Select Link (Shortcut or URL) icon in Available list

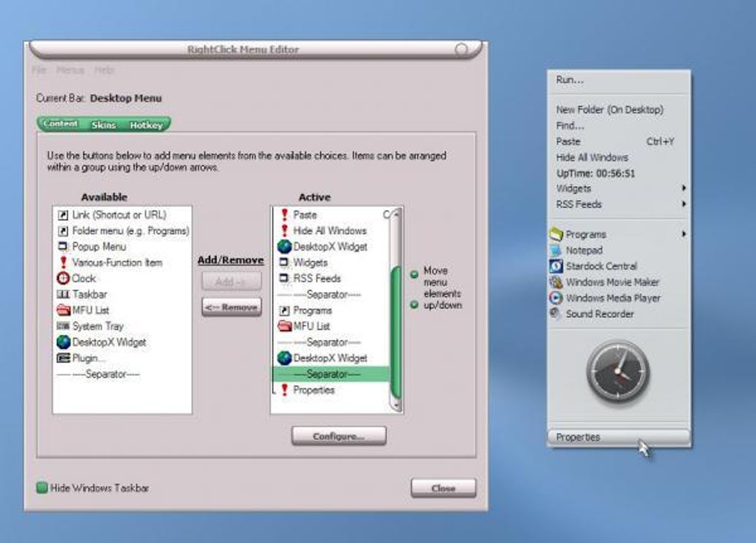pos(63,215)
